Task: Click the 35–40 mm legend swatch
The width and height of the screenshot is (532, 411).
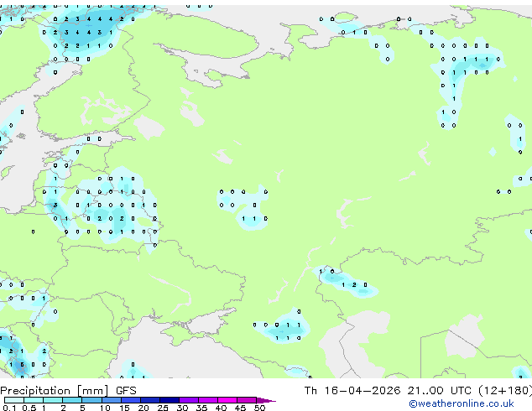Action: [207, 400]
